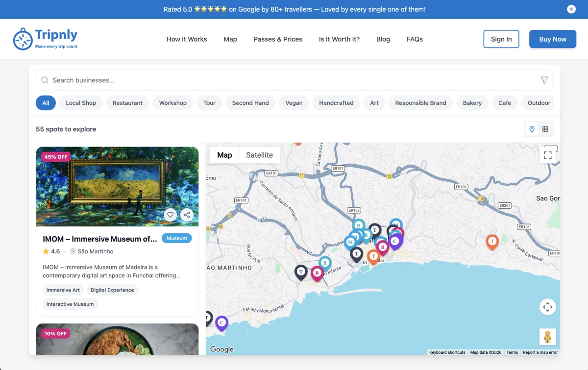Filter by Local Shop

tap(81, 103)
